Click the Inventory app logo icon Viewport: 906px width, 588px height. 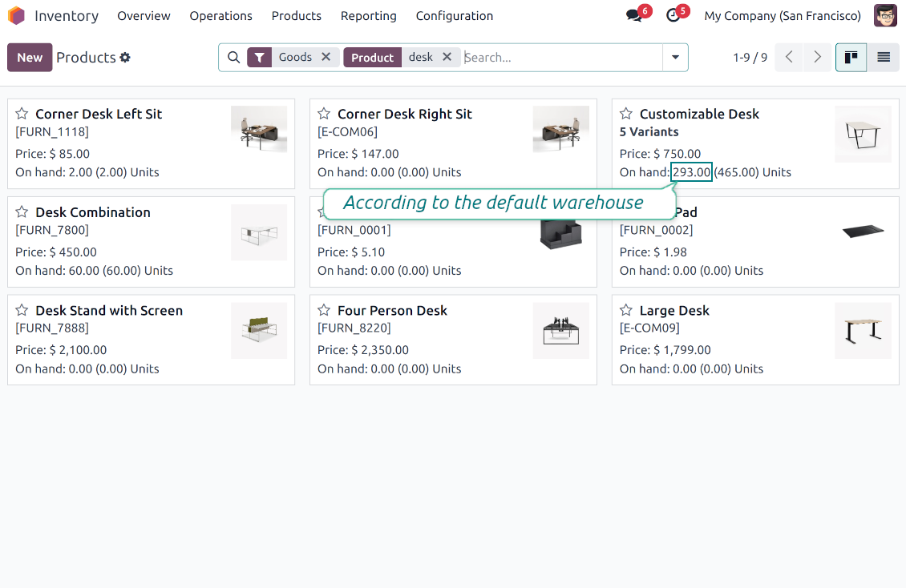point(16,16)
